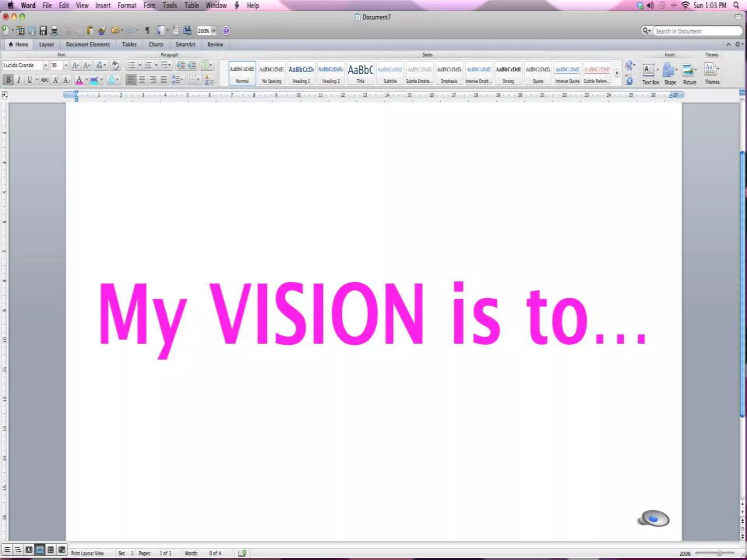
Task: Open the 200% zoom dropdown
Action: point(214,31)
